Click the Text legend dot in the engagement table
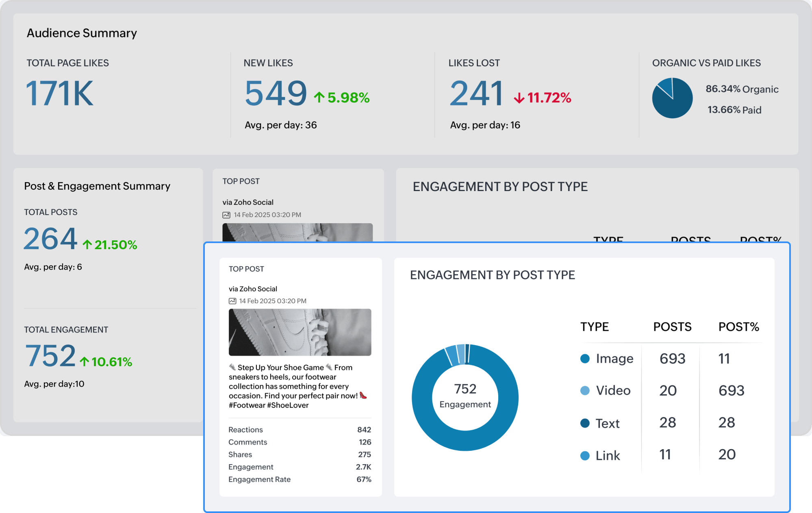Viewport: 812px width, 513px height. tap(585, 423)
